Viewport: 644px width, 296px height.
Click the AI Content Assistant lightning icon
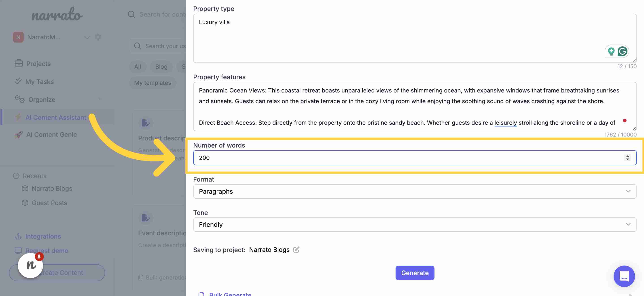click(18, 117)
